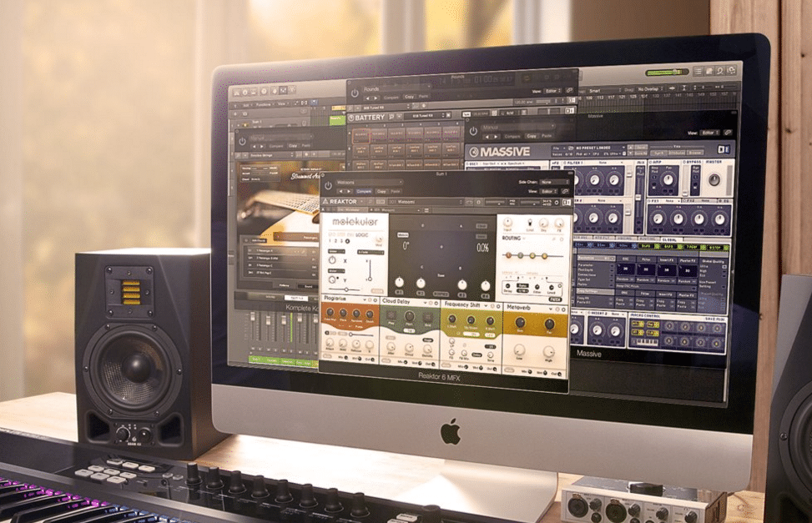Click Copy in the Battery window header
812x523 pixels.
point(409,97)
